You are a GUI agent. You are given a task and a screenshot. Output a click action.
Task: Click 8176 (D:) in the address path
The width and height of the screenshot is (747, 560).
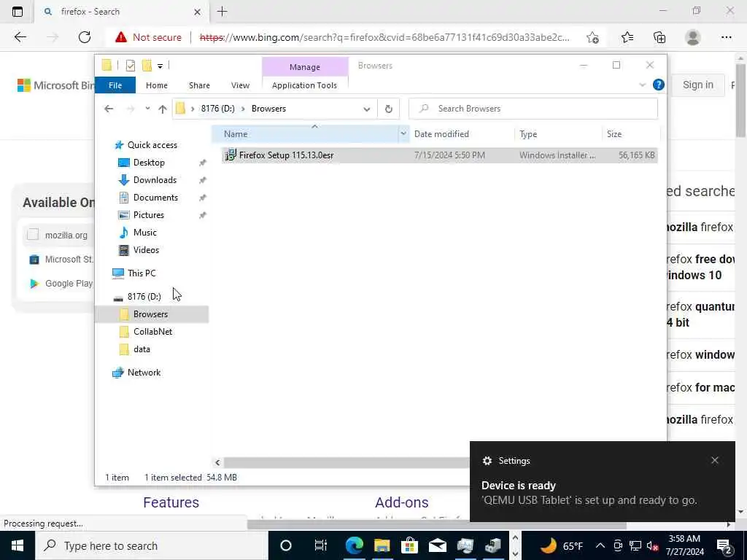click(x=217, y=109)
